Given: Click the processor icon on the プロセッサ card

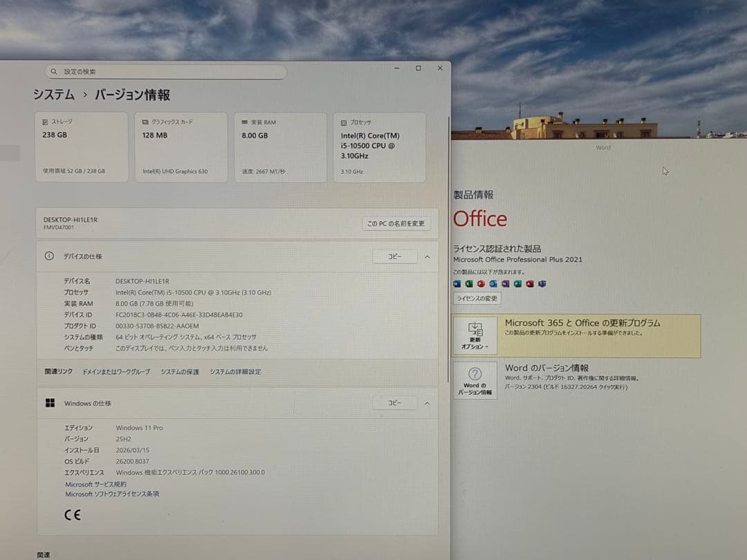Looking at the screenshot, I should click(x=344, y=123).
